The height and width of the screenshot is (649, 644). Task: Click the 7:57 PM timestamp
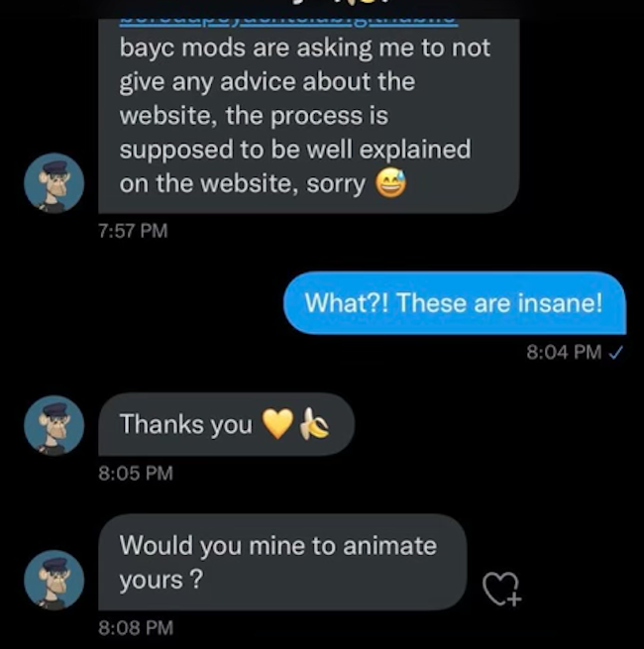[134, 231]
